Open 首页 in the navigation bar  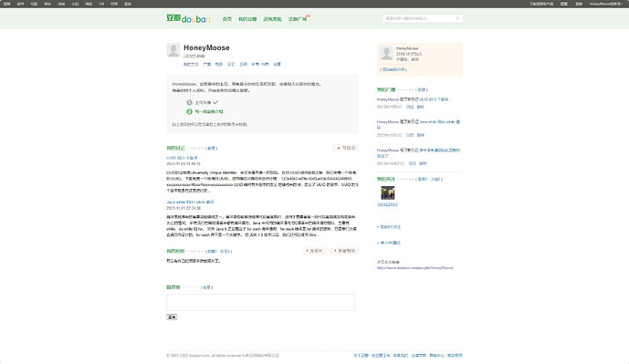227,19
